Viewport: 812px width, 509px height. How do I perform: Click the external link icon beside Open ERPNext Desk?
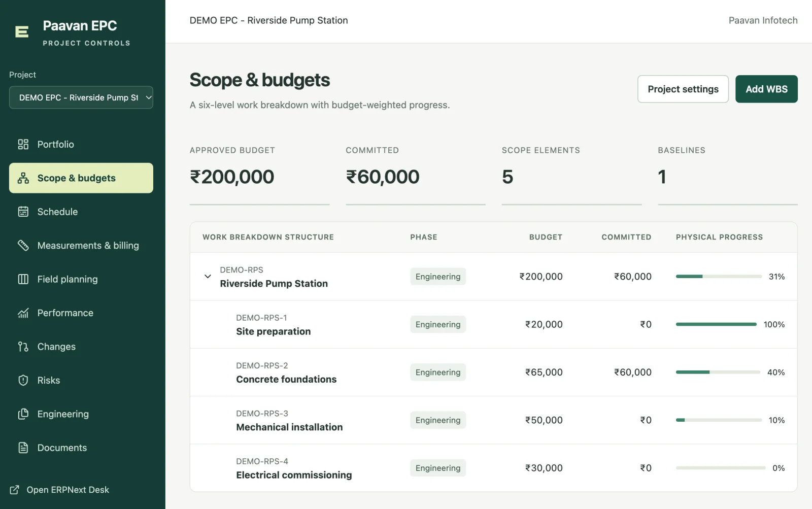15,490
